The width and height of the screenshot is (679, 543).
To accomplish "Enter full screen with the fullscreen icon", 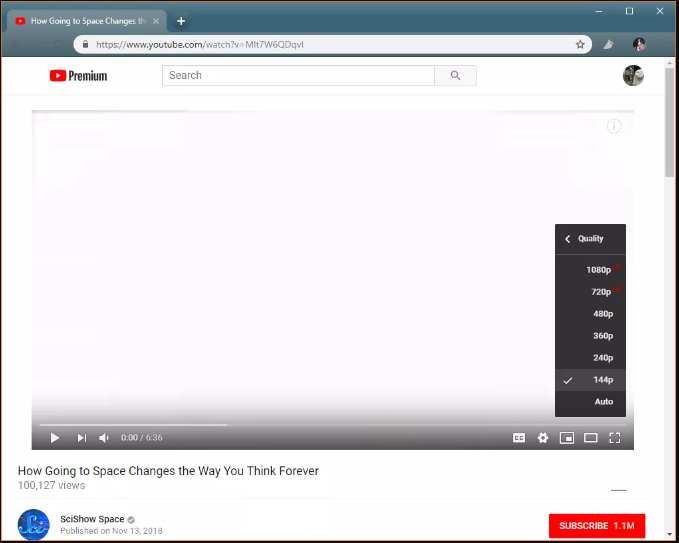I will pos(614,438).
